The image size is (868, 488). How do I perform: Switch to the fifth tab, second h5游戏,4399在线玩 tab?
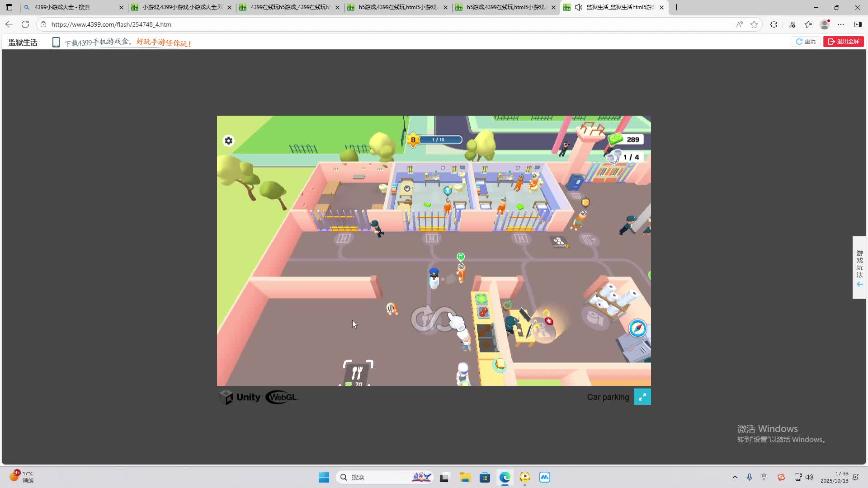(x=505, y=7)
